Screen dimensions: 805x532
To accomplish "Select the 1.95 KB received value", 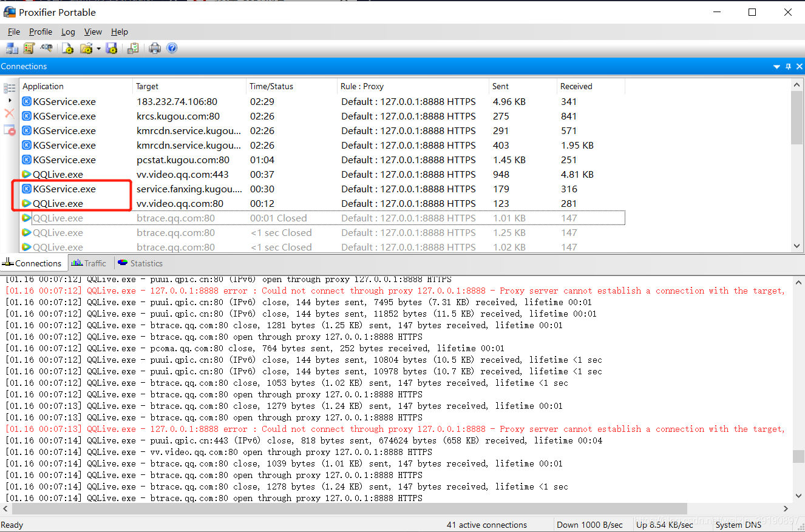I will pos(577,145).
